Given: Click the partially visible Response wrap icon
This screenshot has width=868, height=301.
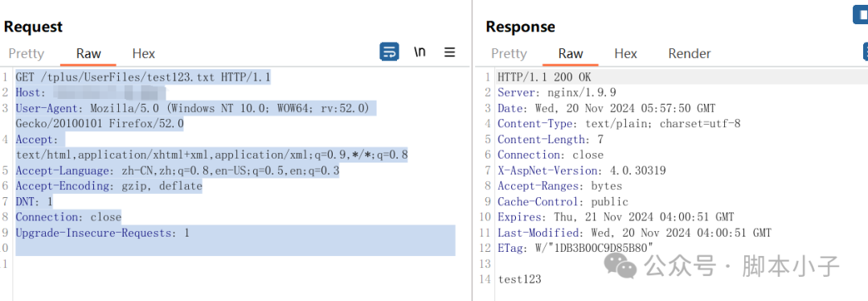Looking at the screenshot, I should (x=866, y=52).
